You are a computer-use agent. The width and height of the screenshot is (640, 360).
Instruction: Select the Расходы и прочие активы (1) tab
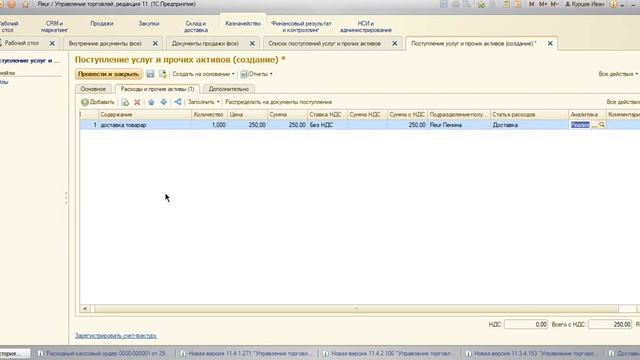click(157, 89)
